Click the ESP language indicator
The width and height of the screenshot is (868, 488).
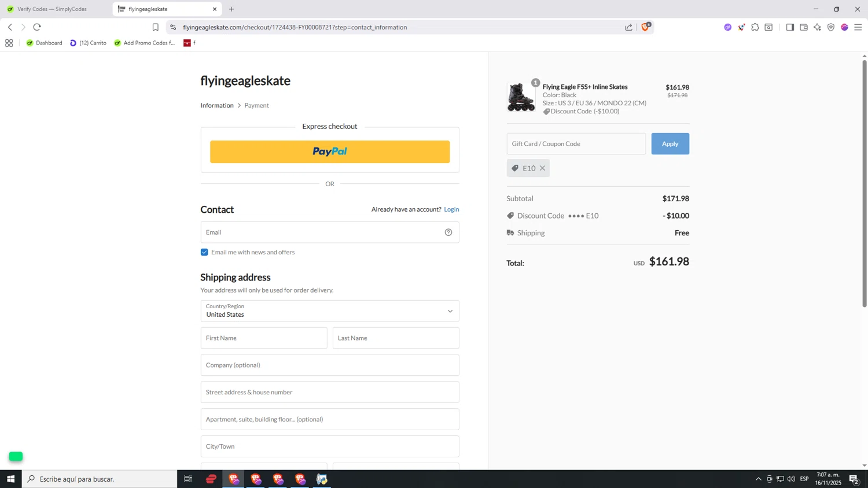point(804,479)
